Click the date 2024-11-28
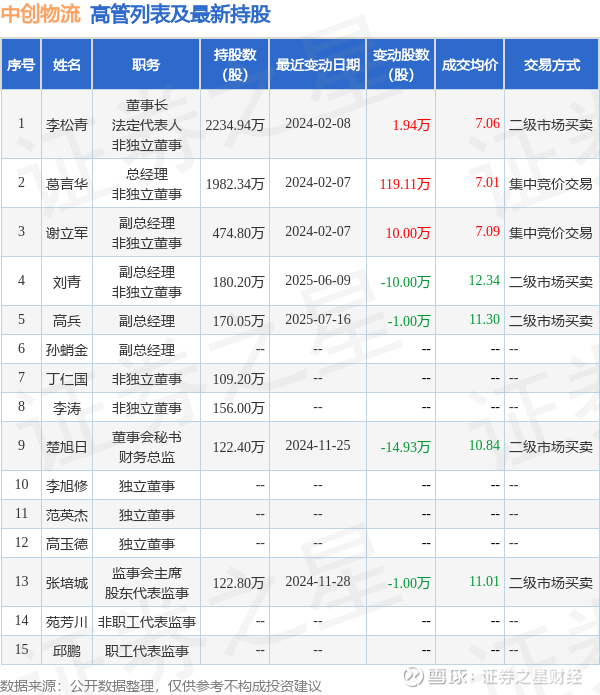The width and height of the screenshot is (600, 695). (x=318, y=581)
